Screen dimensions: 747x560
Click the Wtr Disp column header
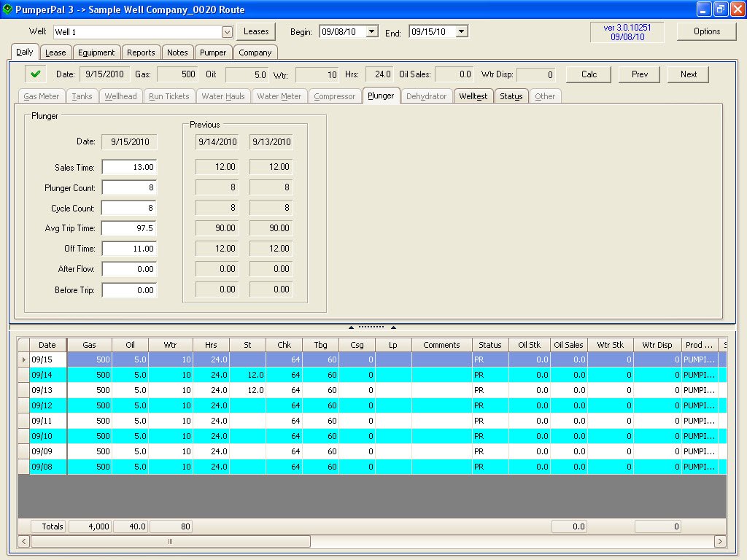[657, 345]
